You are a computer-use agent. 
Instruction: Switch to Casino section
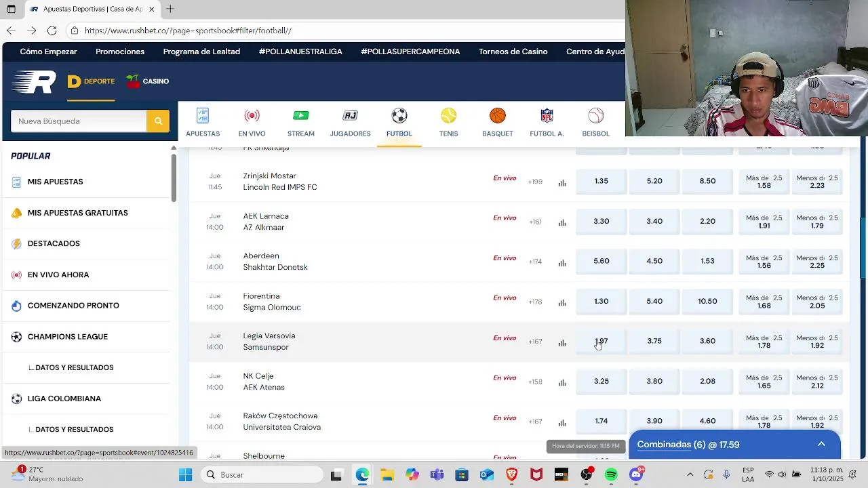147,81
